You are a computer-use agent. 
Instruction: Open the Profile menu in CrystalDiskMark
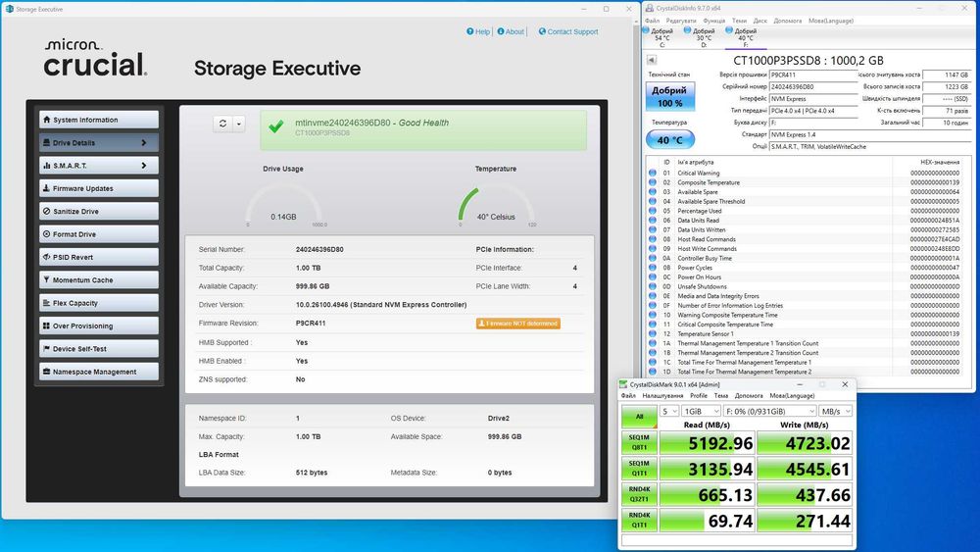point(698,396)
